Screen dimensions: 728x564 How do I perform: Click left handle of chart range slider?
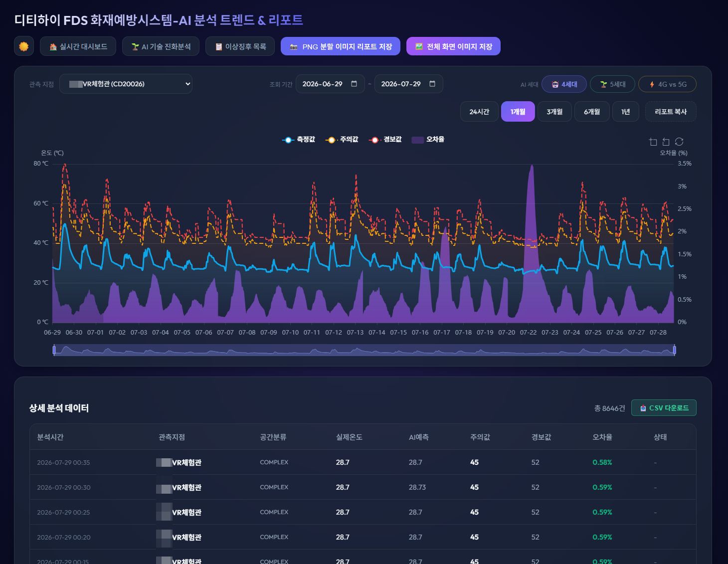tap(54, 350)
